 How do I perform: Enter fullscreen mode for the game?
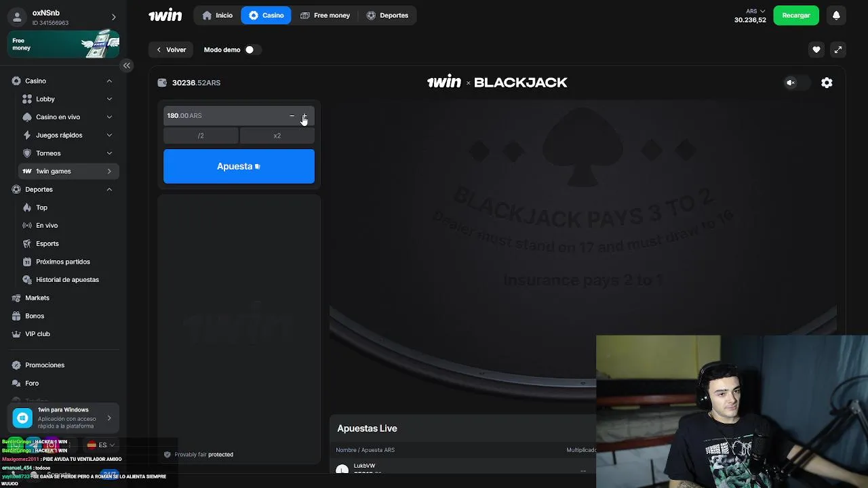tap(838, 49)
